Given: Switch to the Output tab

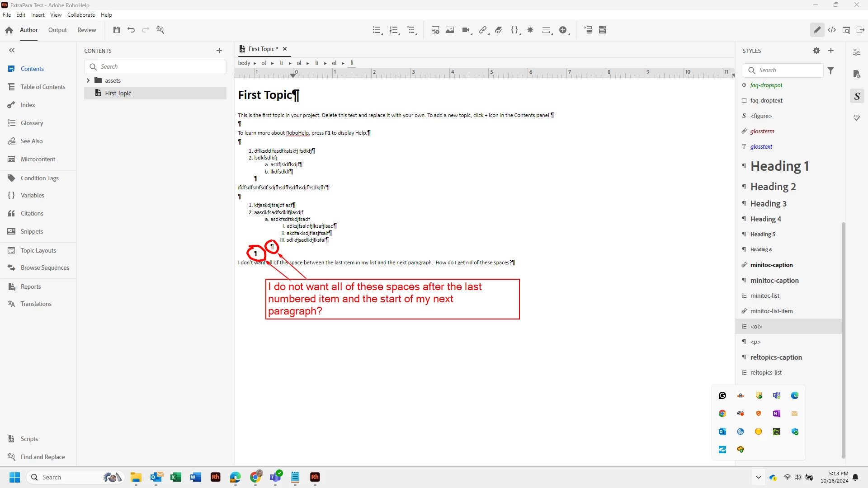Looking at the screenshot, I should (57, 30).
